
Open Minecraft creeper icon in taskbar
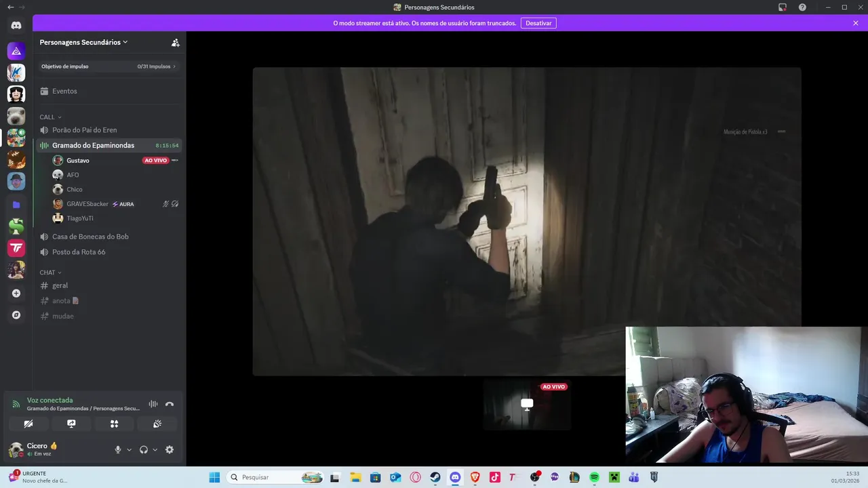[614, 477]
